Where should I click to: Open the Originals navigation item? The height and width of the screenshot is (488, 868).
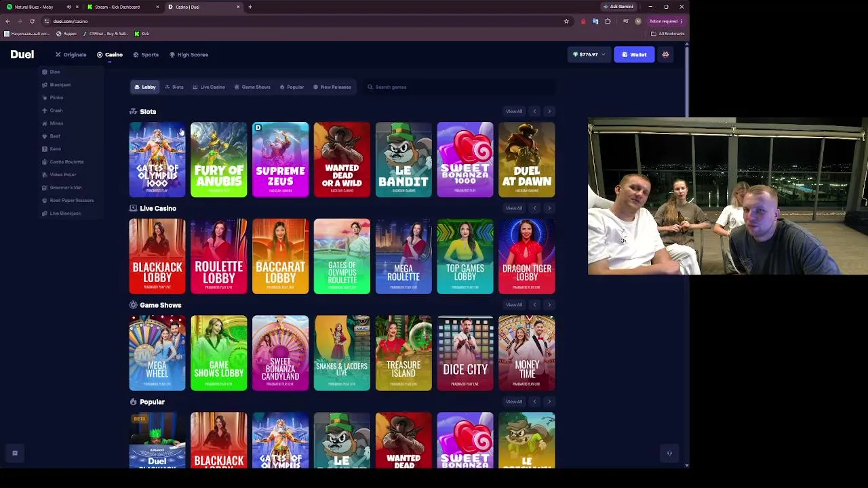(71, 55)
